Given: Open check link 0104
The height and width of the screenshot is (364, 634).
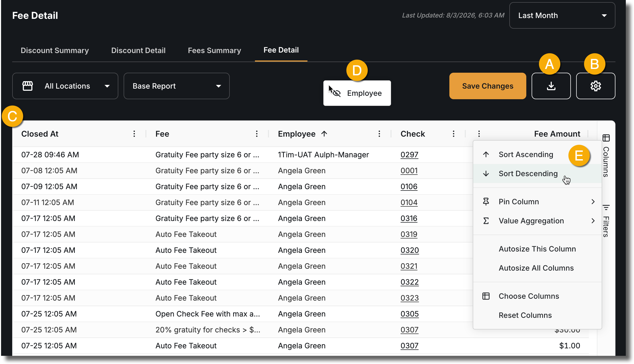Looking at the screenshot, I should coord(409,202).
